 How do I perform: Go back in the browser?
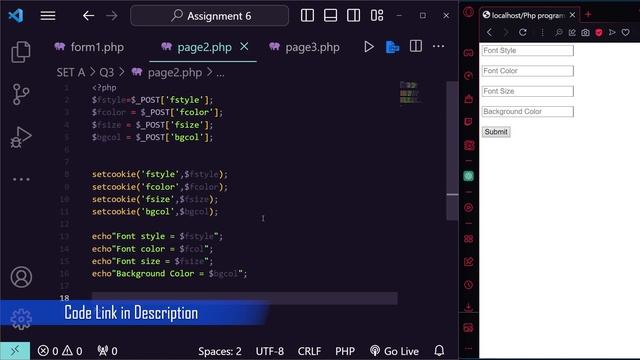click(489, 32)
